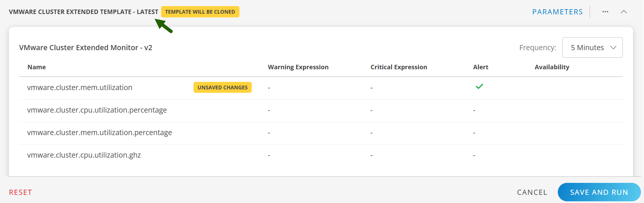The height and width of the screenshot is (203, 644).
Task: Click the Critical Expression column header
Action: point(399,67)
